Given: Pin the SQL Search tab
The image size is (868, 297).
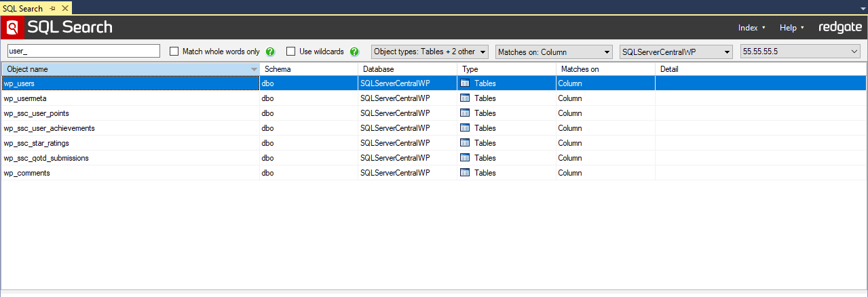Looking at the screenshot, I should coord(53,8).
